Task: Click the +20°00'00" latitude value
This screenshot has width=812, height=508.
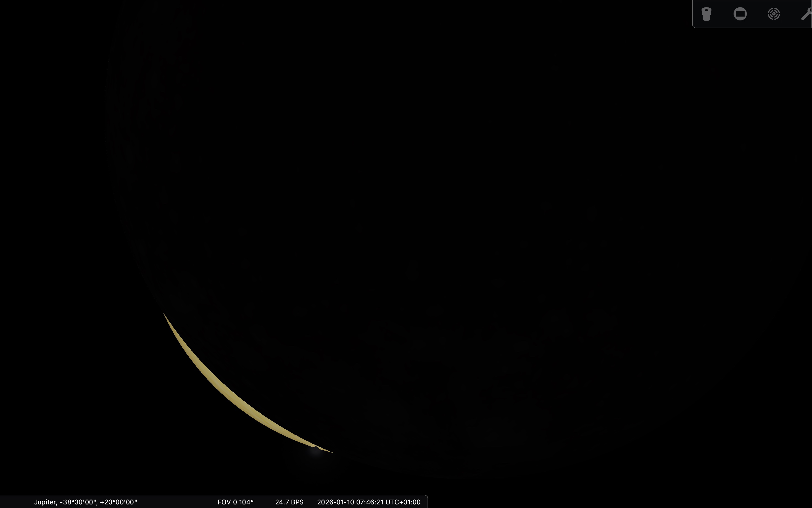Action: (118, 502)
